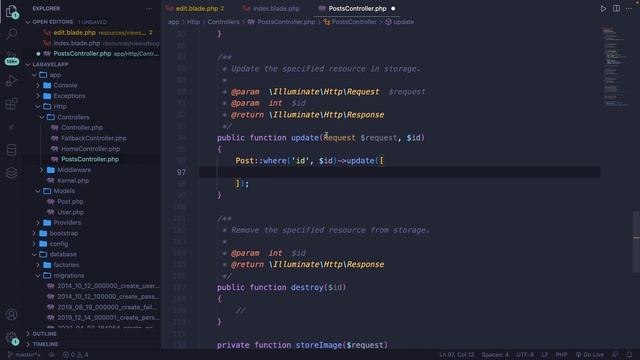Change indentation via Spaces: 4

coord(495,355)
